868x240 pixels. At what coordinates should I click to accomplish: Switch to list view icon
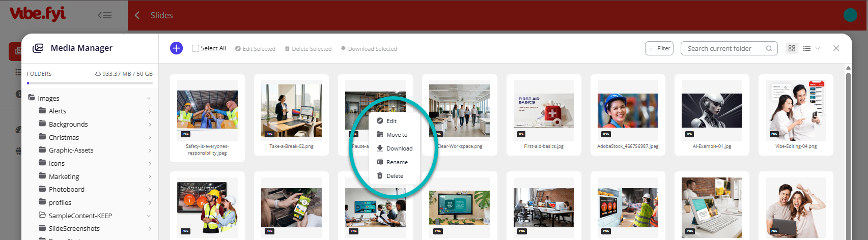[x=807, y=48]
